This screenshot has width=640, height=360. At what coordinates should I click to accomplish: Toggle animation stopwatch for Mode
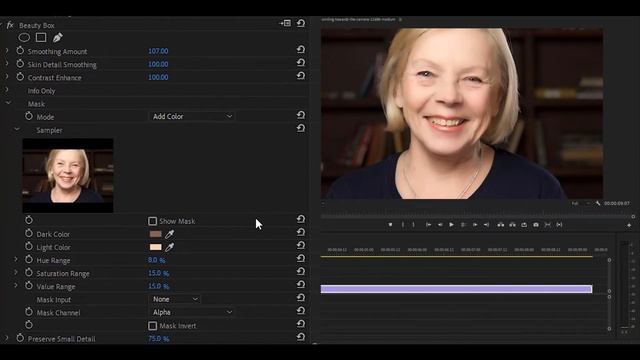click(29, 116)
